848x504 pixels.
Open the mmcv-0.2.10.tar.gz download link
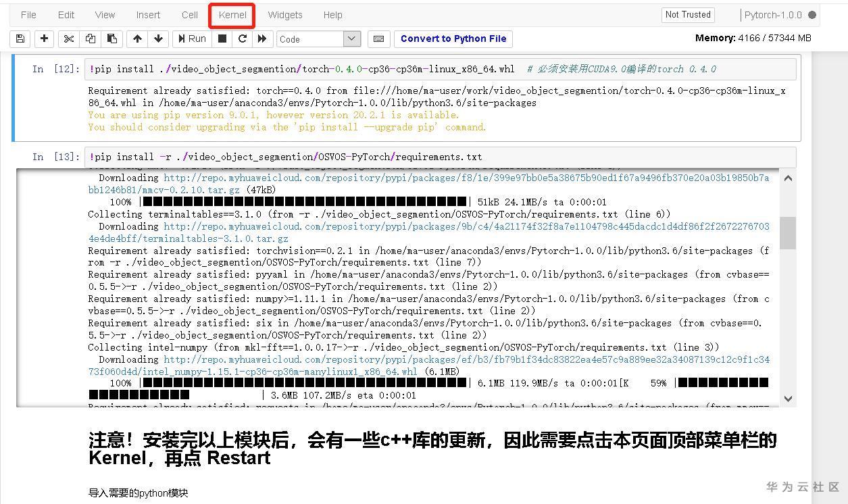click(x=428, y=184)
